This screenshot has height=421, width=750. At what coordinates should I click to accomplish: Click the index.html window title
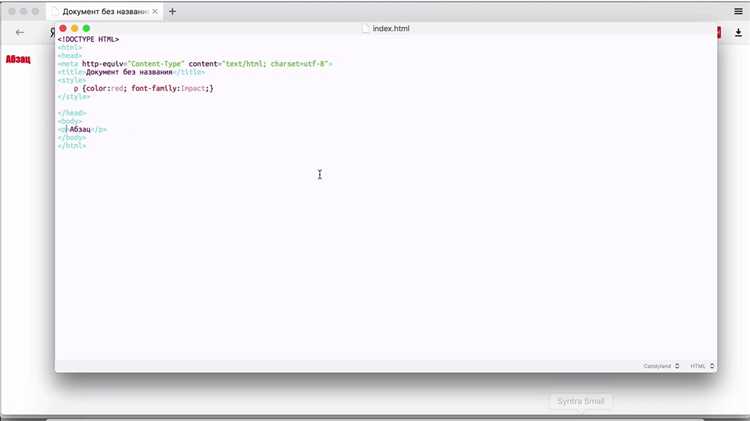(391, 28)
